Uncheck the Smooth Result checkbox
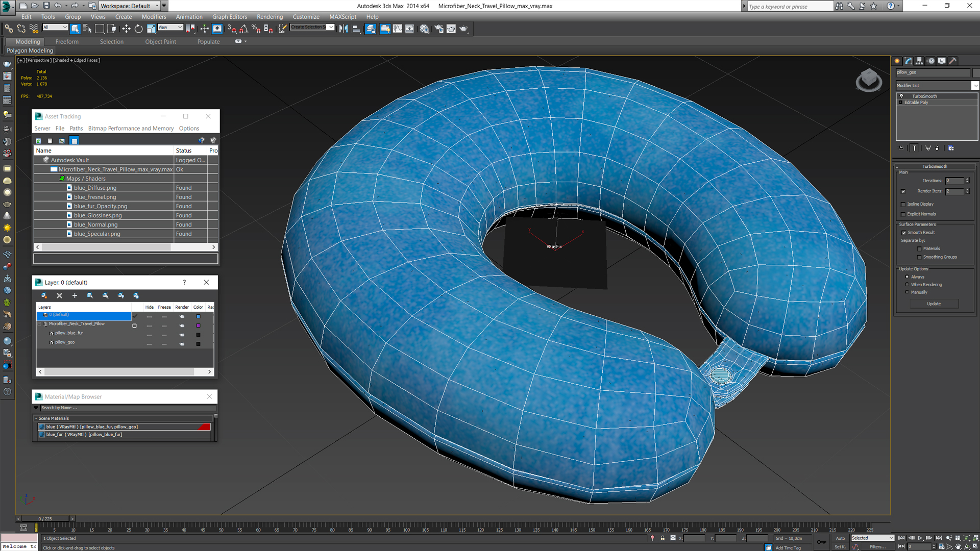The image size is (980, 551). [903, 233]
